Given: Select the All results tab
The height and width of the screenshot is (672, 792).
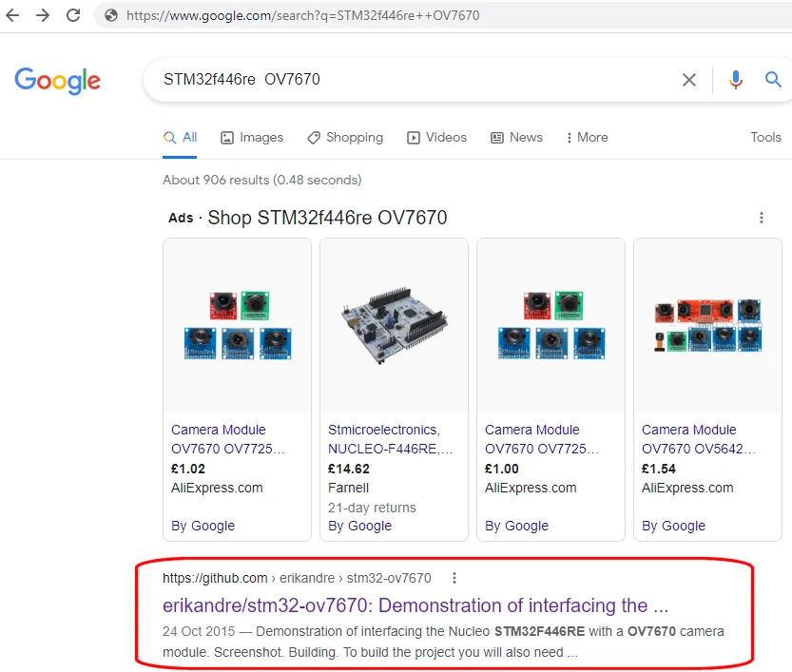Looking at the screenshot, I should tap(181, 137).
